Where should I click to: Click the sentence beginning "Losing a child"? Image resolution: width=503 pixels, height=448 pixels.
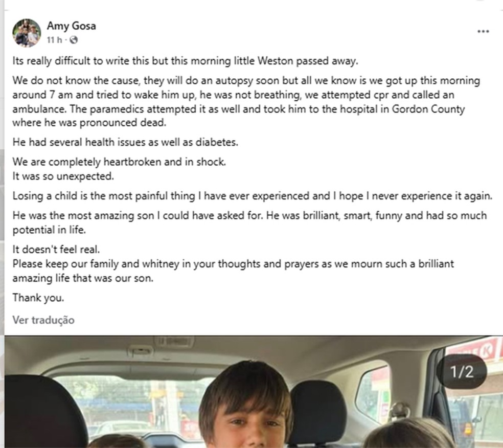coord(253,196)
